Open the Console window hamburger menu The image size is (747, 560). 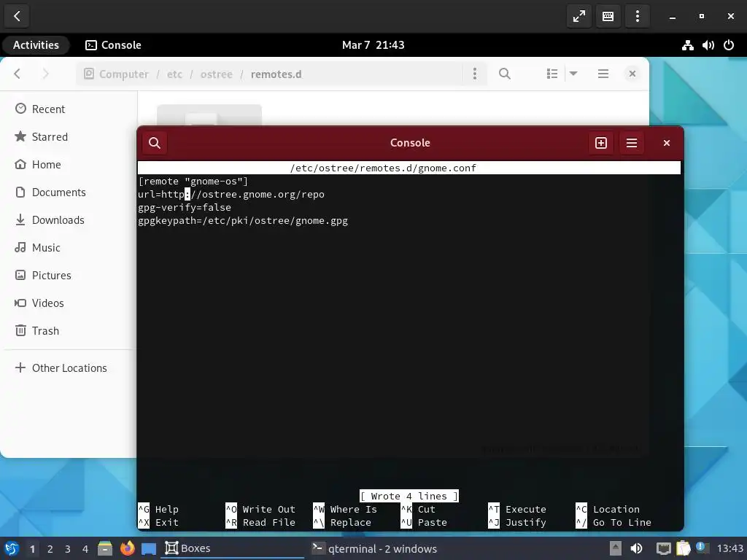tap(631, 143)
